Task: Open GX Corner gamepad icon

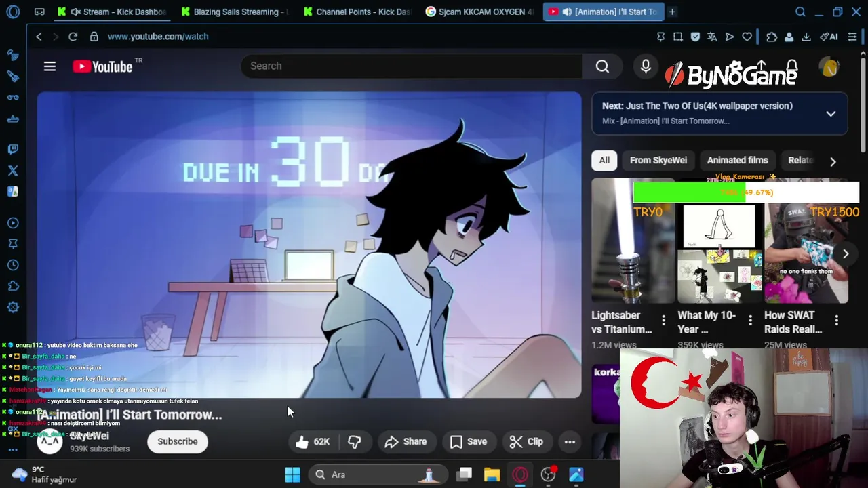Action: click(39, 12)
